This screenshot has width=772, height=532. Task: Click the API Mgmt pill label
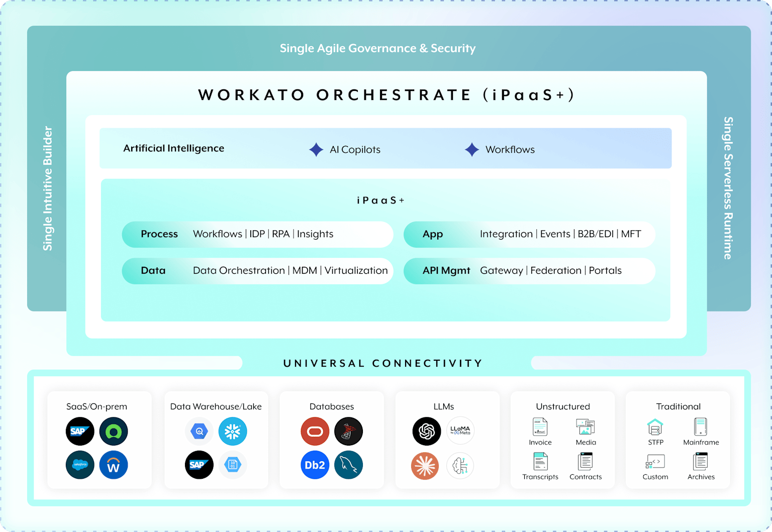point(446,271)
